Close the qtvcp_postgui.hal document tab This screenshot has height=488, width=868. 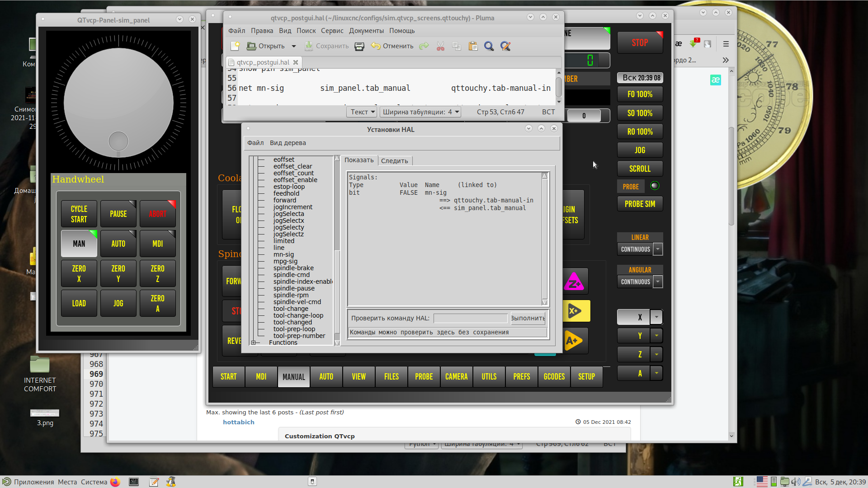(296, 62)
